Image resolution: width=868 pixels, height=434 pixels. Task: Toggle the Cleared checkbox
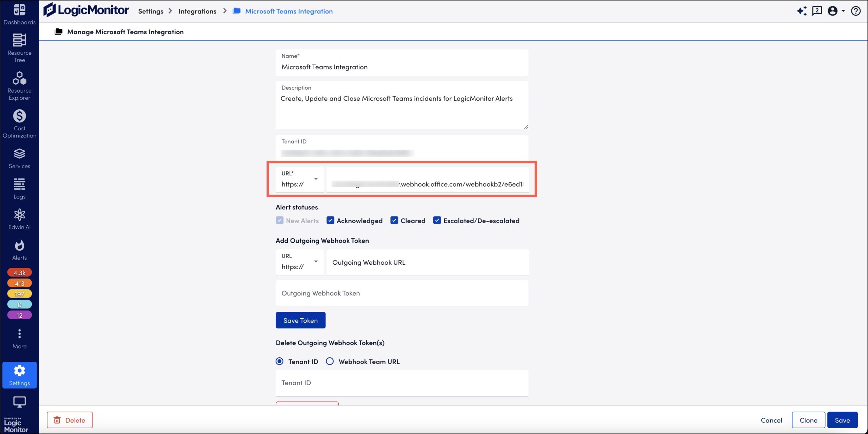tap(394, 220)
